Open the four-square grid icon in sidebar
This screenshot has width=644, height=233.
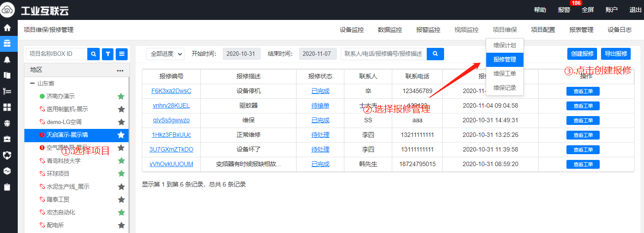pos(7,107)
